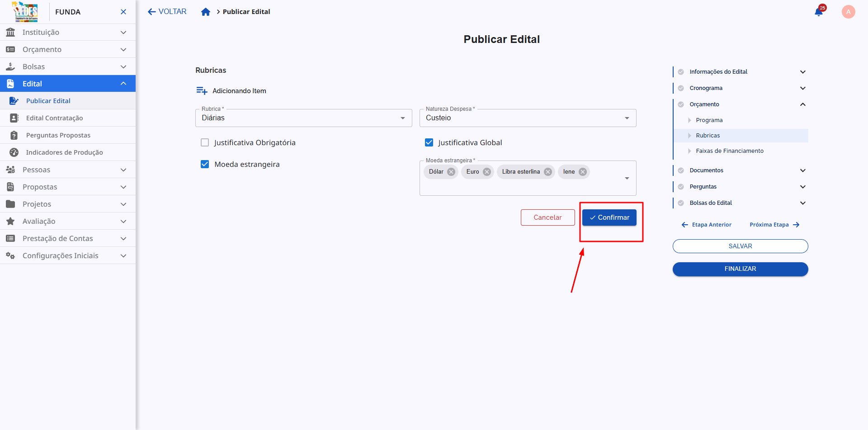This screenshot has width=868, height=430.
Task: Go to Próxima Etapa
Action: (774, 225)
